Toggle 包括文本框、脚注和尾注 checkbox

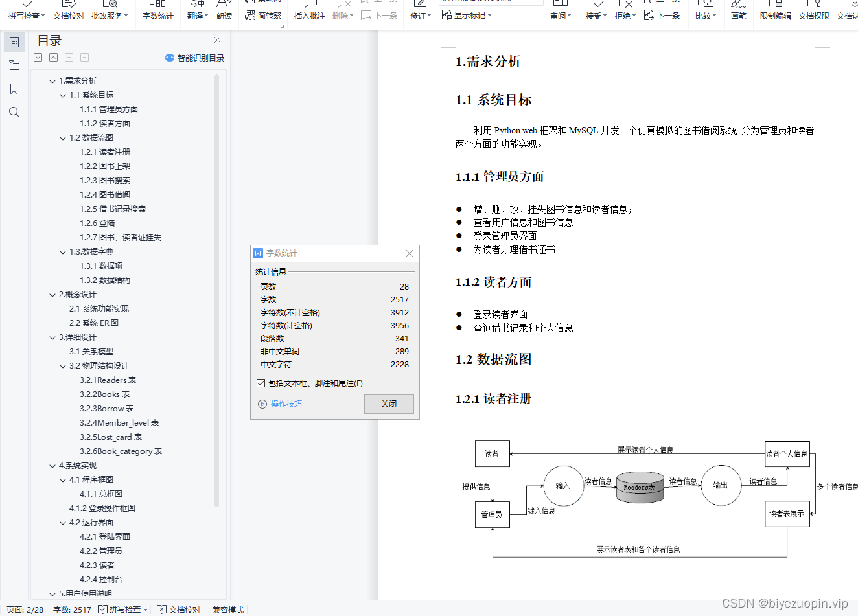click(261, 383)
